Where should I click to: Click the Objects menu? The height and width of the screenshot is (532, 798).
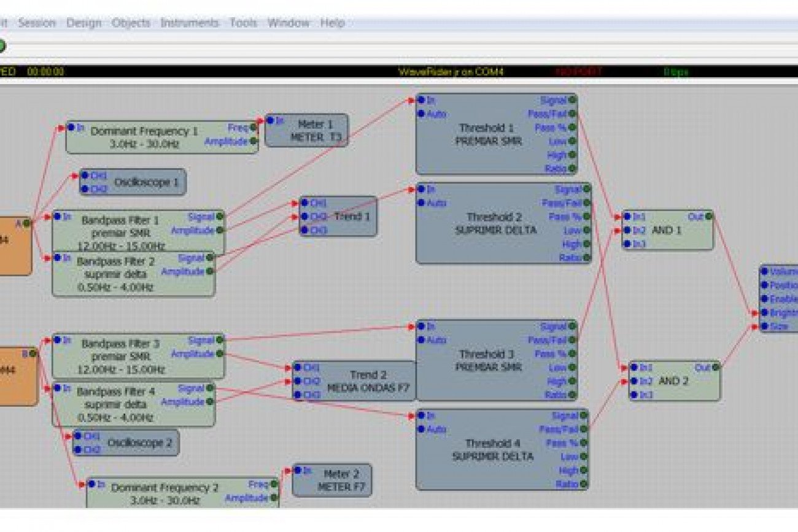coord(131,23)
